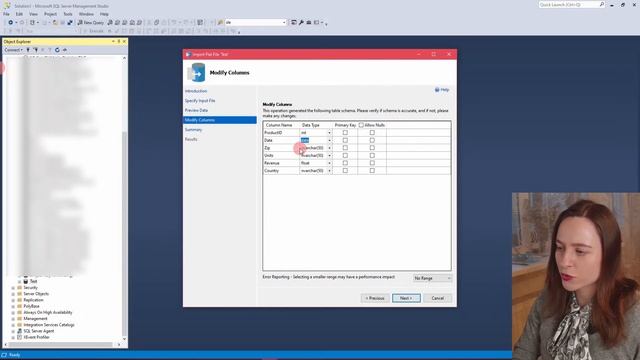The height and width of the screenshot is (360, 640).
Task: Check Allow Nulls for ProductID
Action: pos(372,133)
